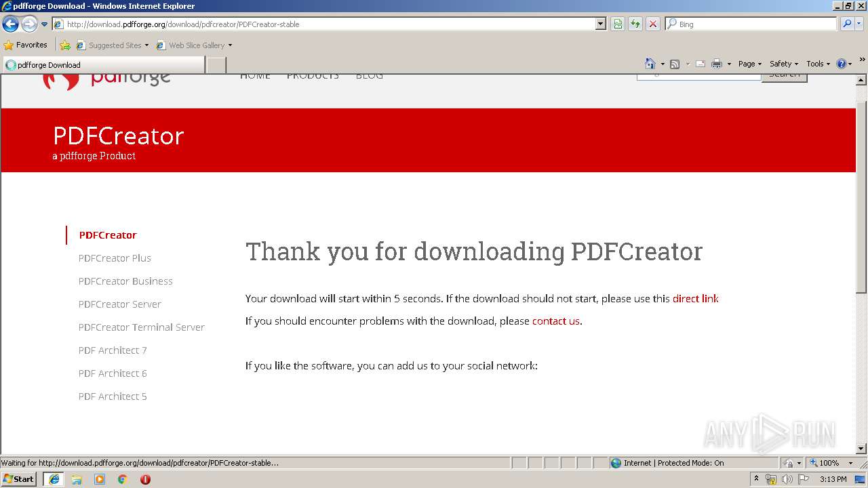The width and height of the screenshot is (868, 488).
Task: Open PDF Architect 5 link
Action: pos(113,396)
